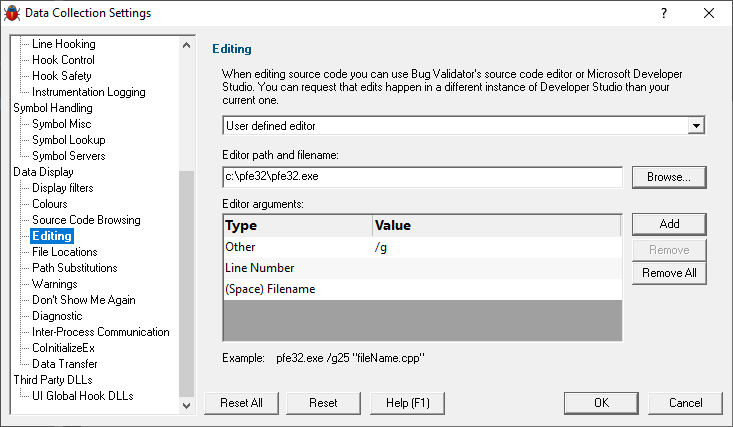Select the Line Number argument row

(423, 268)
